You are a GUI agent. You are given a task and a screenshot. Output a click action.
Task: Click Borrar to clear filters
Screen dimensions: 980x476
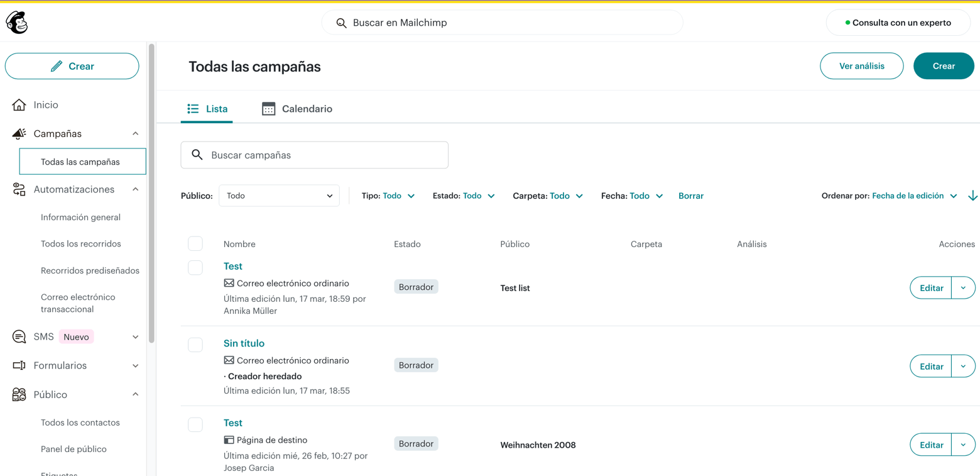tap(690, 196)
